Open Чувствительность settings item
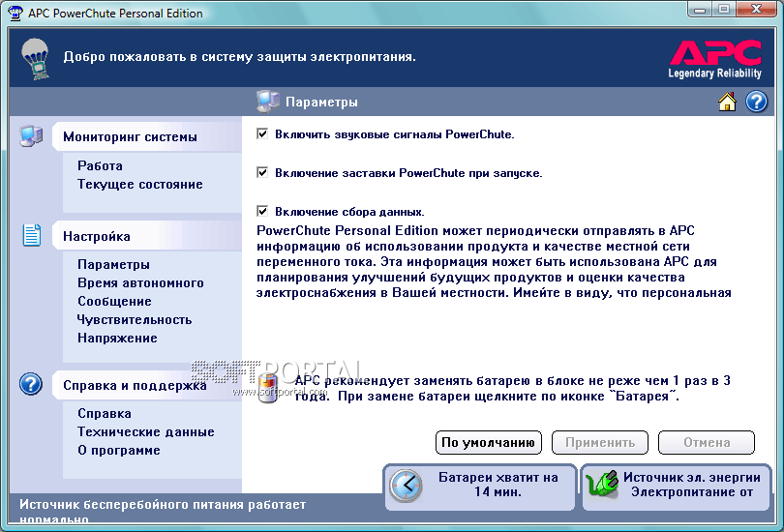 (134, 320)
